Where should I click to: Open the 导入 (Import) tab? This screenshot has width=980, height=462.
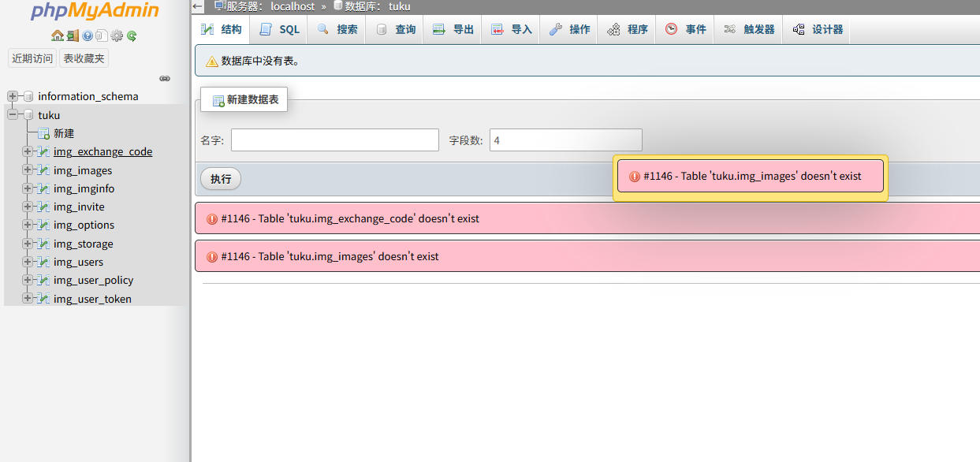tap(512, 29)
